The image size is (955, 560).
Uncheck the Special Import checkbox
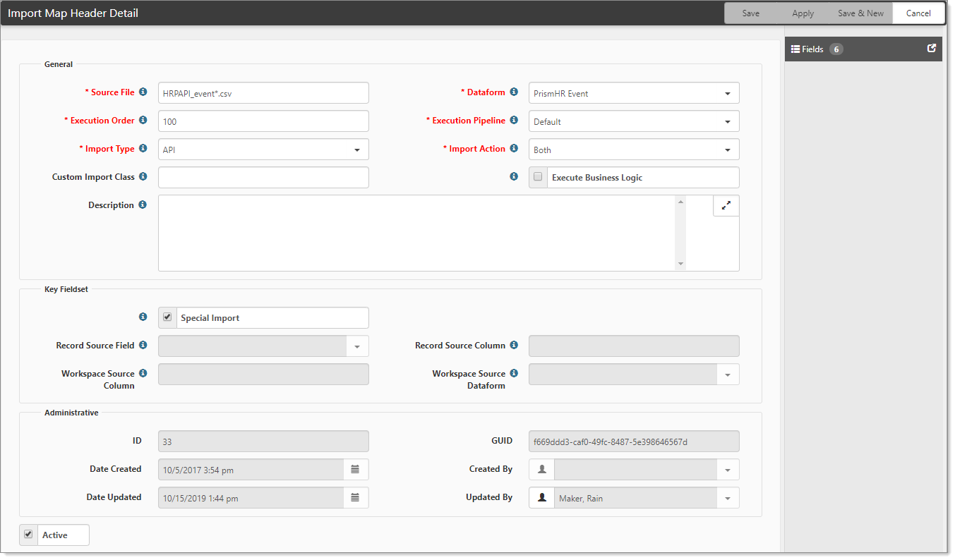167,317
